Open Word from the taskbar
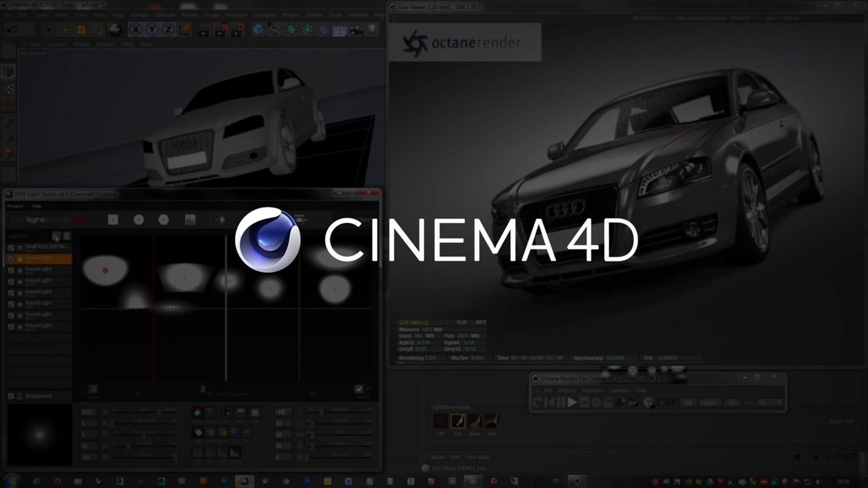The height and width of the screenshot is (488, 868). pyautogui.click(x=348, y=481)
